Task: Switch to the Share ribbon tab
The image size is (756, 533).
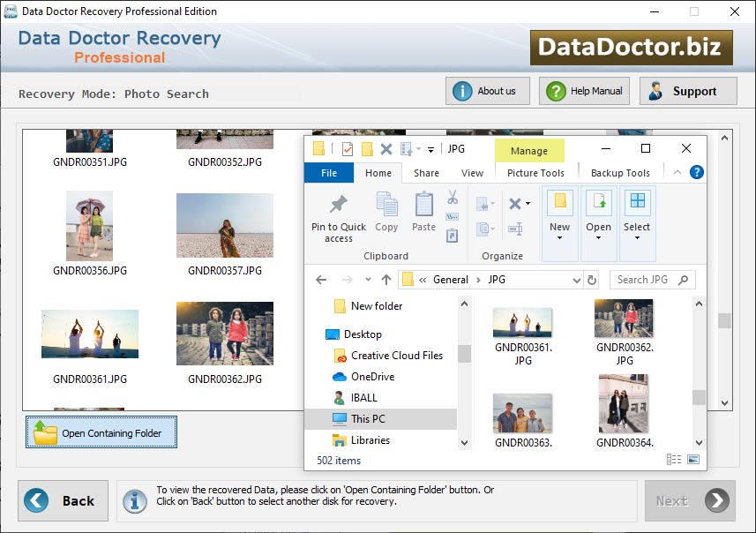Action: pos(426,173)
